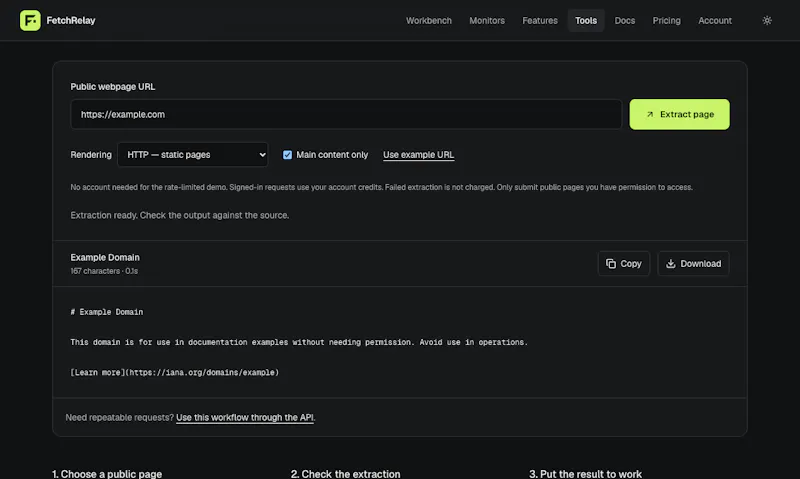Click the FetchRelay brand name
This screenshot has width=800, height=479.
coord(71,20)
